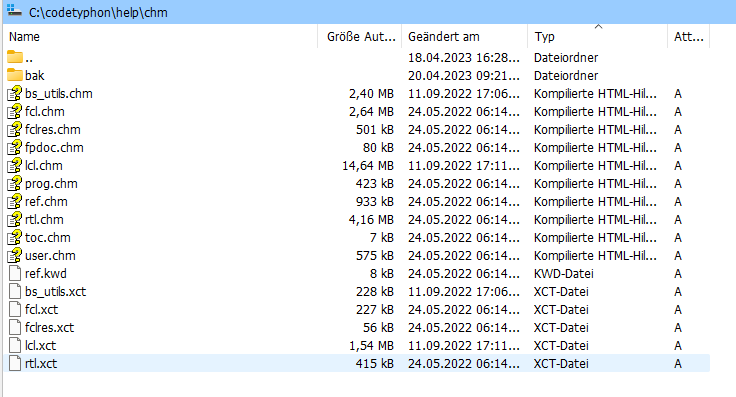This screenshot has width=736, height=397.
Task: Sort by the Geändert am column header
Action: [465, 37]
